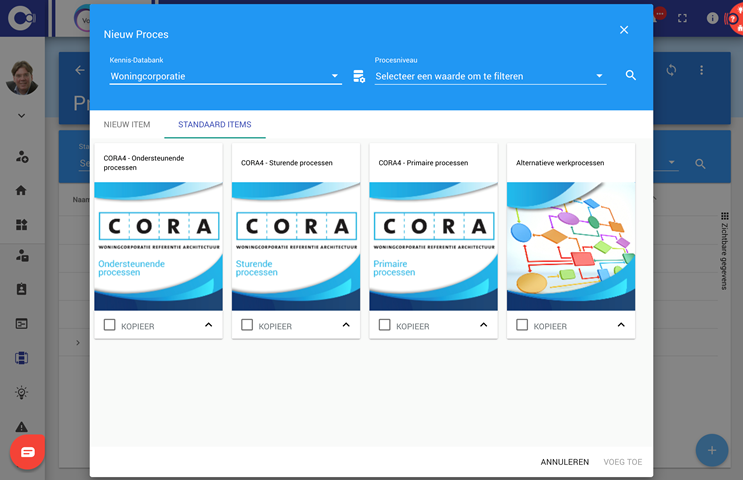Click the search icon in dialog header
743x480 pixels.
(x=630, y=75)
